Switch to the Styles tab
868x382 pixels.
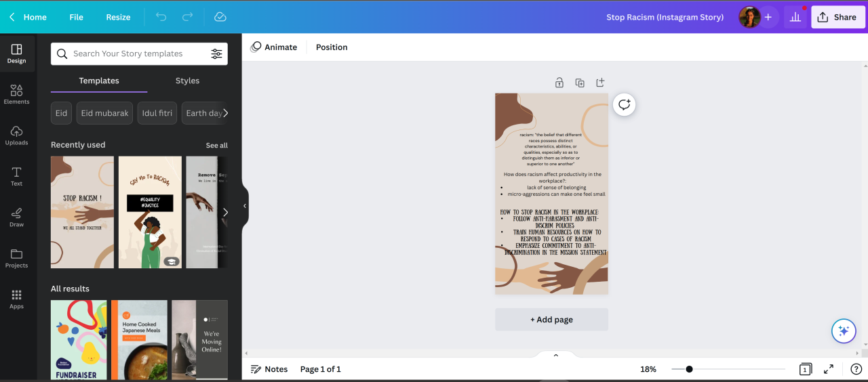coord(187,81)
